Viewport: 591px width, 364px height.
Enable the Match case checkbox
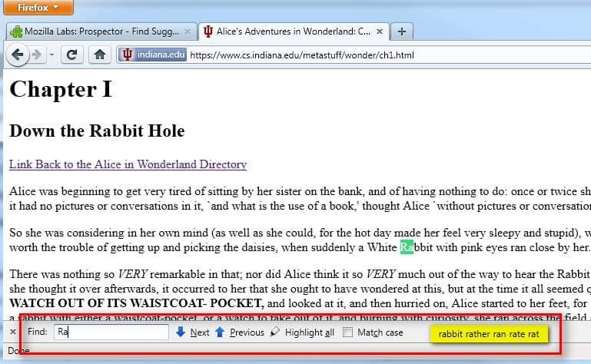(348, 333)
